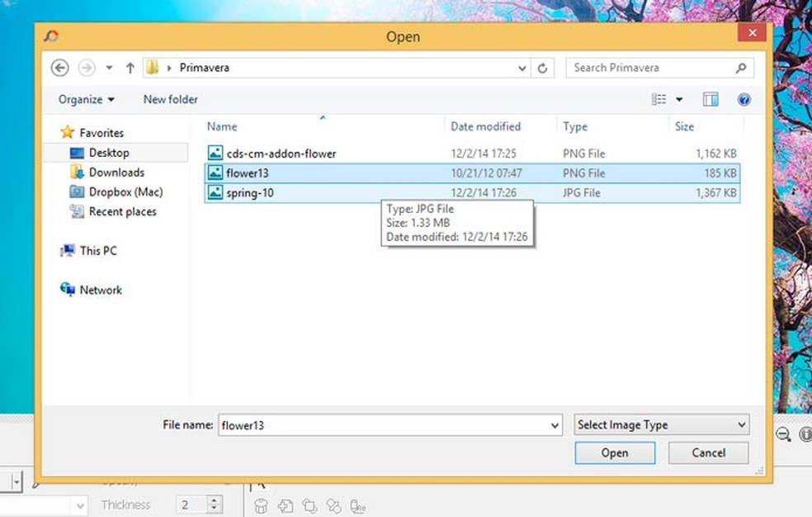
Task: Open the Organize menu
Action: pos(86,99)
